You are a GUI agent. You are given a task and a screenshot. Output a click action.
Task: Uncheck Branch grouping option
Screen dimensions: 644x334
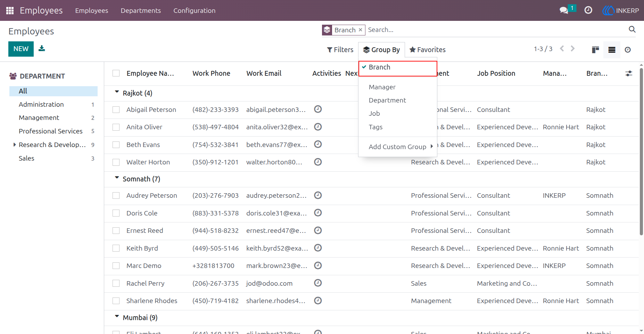coord(398,67)
